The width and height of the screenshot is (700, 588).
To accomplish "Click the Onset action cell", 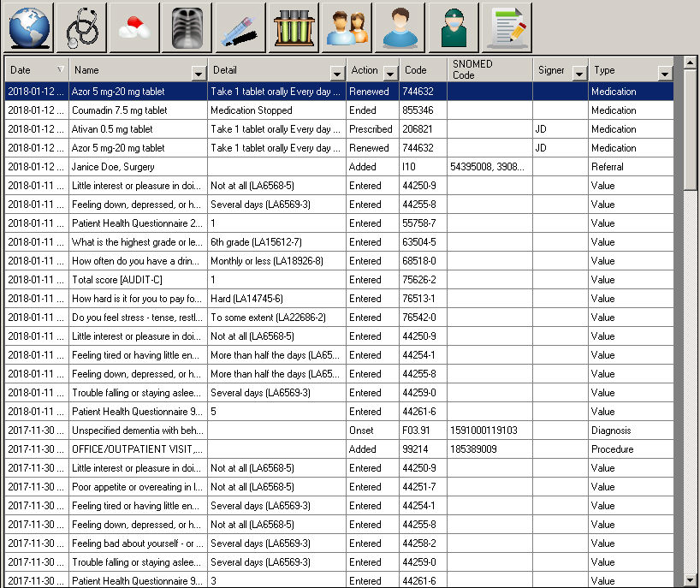I will (x=372, y=431).
